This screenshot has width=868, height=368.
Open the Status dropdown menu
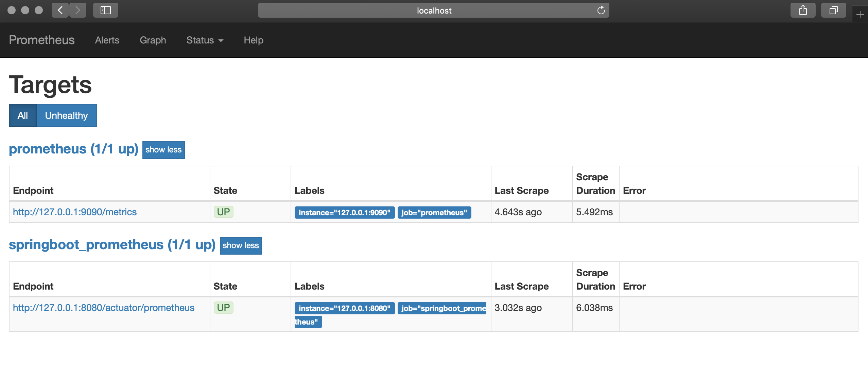click(205, 40)
